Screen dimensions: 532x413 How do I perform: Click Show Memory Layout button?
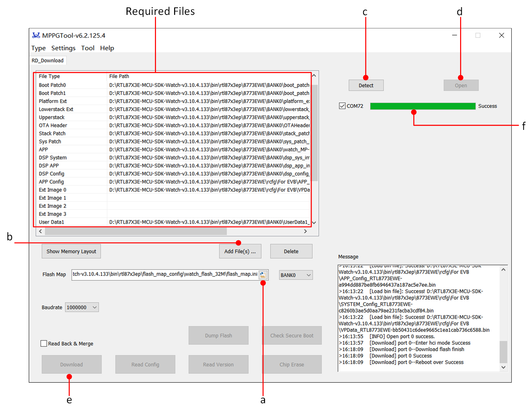tap(71, 251)
